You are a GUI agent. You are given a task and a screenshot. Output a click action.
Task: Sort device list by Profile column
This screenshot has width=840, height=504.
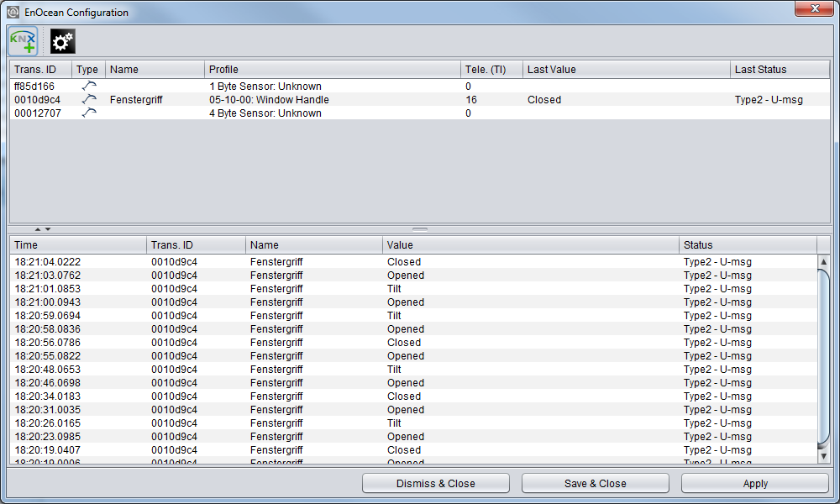[332, 69]
